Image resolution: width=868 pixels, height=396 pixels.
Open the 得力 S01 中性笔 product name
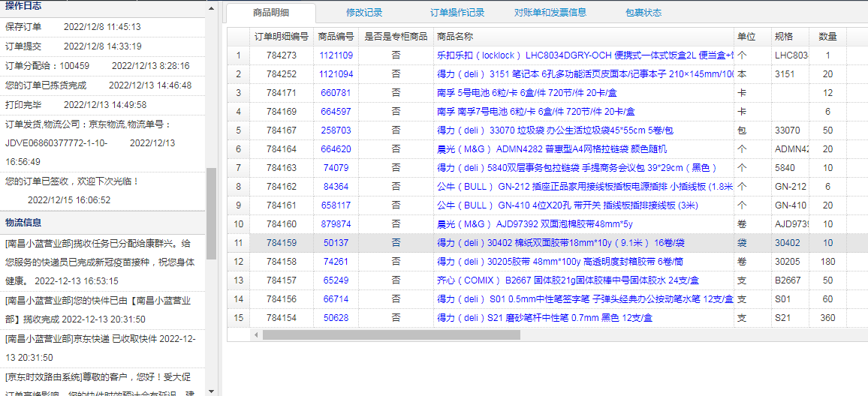(585, 299)
